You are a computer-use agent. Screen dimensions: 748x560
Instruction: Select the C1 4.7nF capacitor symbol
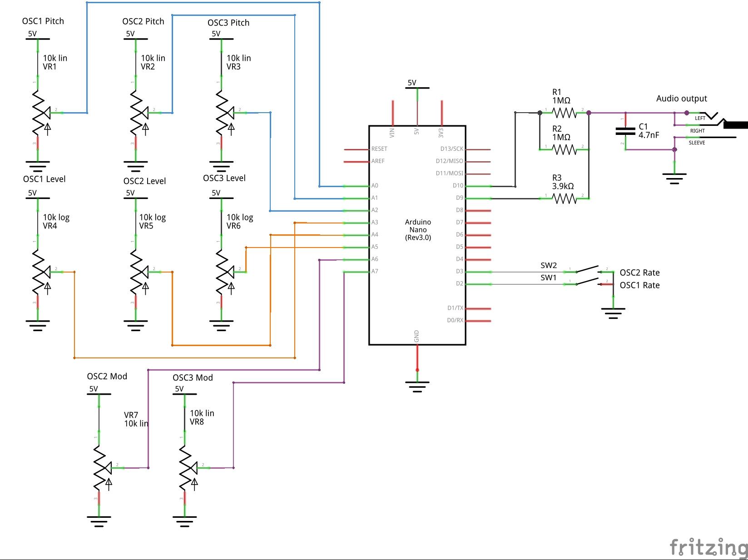[x=625, y=131]
